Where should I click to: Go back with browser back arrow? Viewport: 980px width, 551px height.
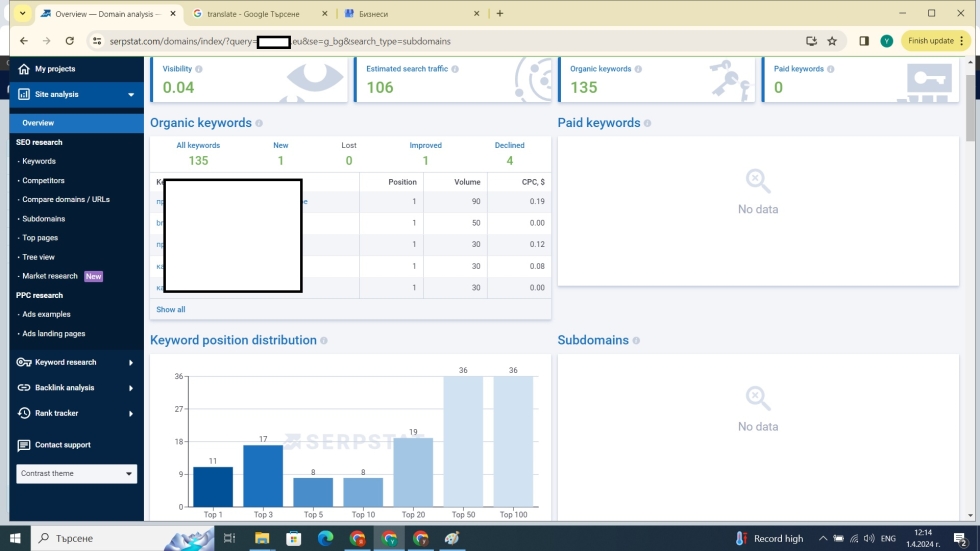point(24,41)
